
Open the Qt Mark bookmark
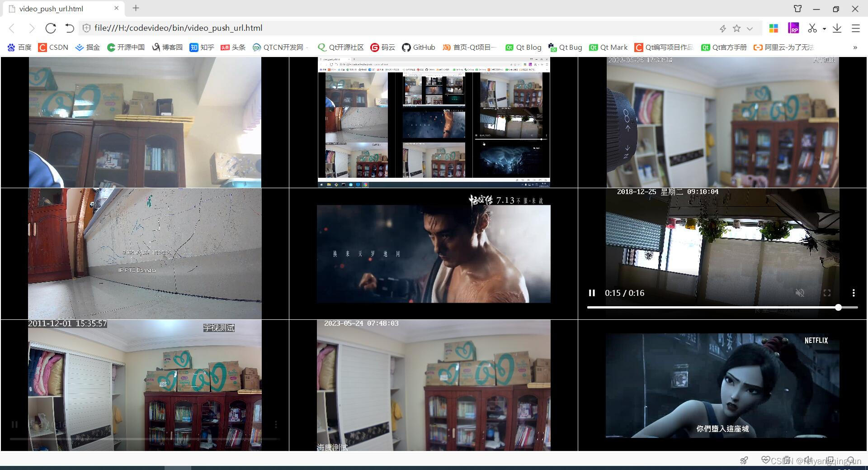[x=609, y=47]
